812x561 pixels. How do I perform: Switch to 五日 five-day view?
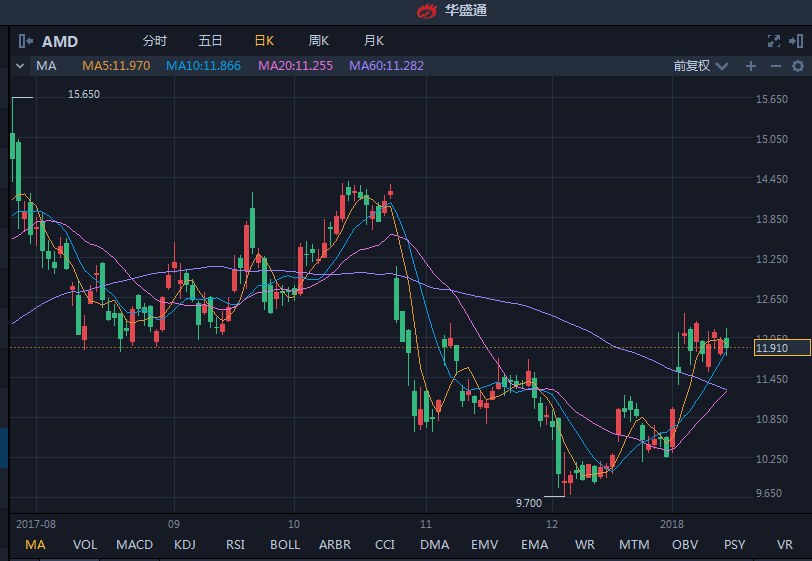pos(210,41)
